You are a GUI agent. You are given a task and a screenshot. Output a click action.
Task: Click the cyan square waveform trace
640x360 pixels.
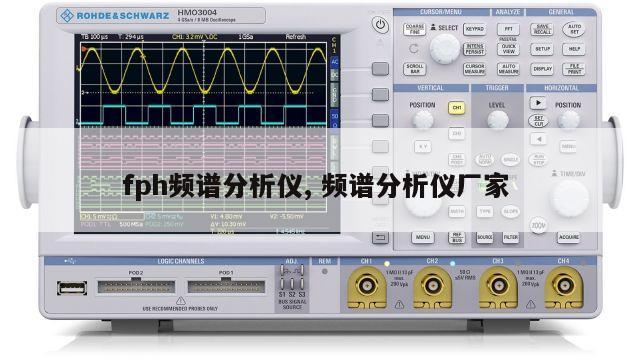(203, 115)
